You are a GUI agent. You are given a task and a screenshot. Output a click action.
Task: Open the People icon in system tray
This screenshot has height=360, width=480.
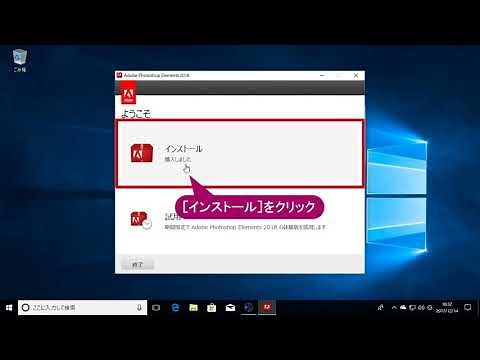380,307
